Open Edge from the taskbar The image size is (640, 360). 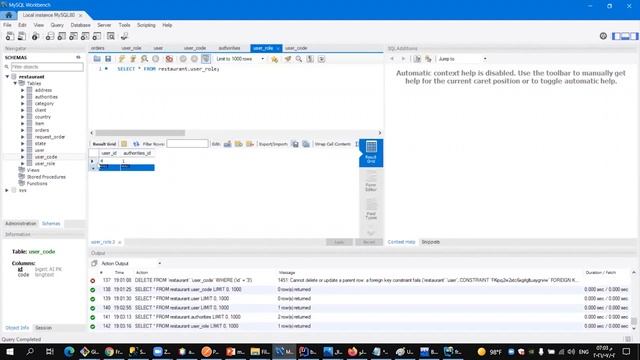tap(69, 351)
